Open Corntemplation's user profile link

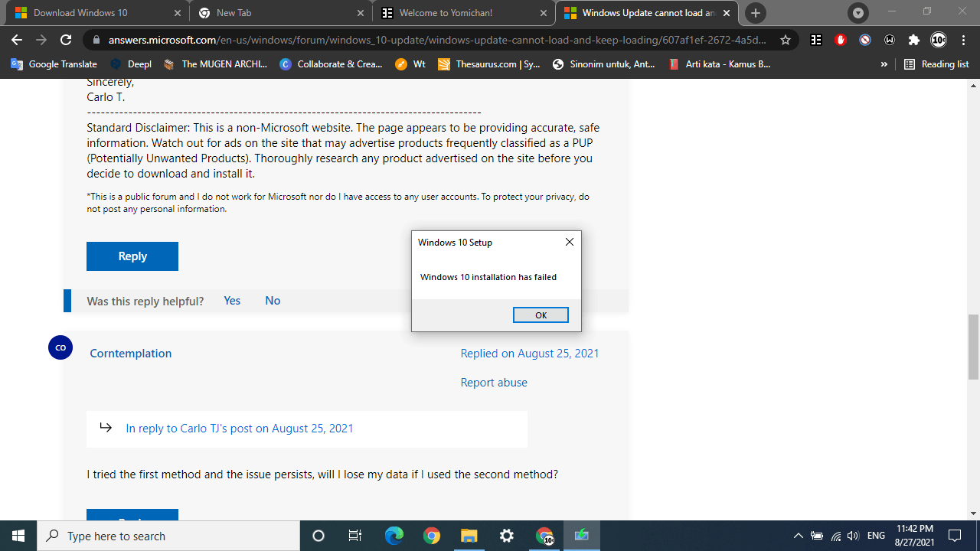point(131,354)
